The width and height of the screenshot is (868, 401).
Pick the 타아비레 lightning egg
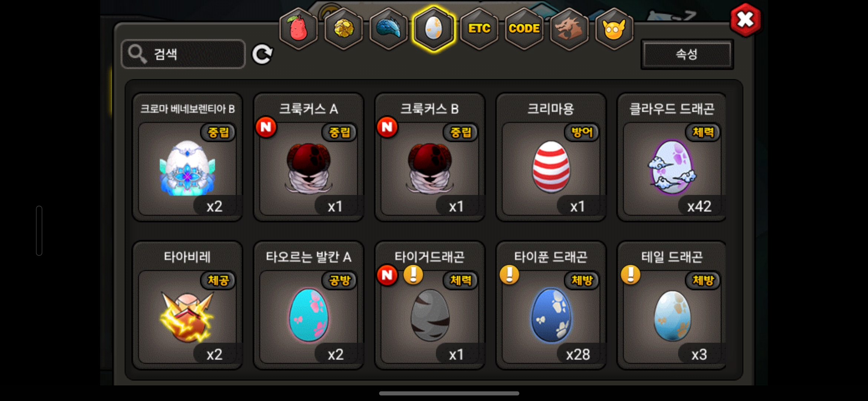pyautogui.click(x=187, y=305)
